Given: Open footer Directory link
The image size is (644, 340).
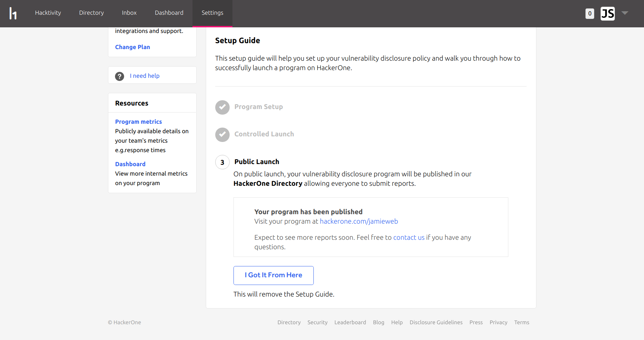Looking at the screenshot, I should (289, 322).
